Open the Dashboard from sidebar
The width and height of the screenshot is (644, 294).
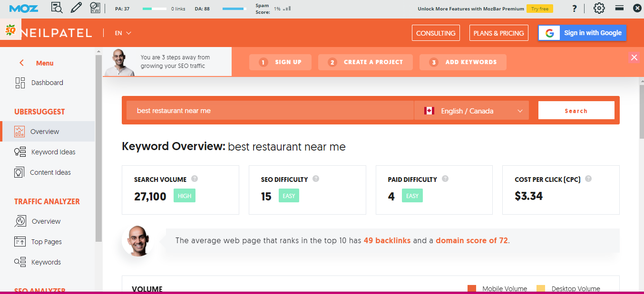[x=47, y=83]
